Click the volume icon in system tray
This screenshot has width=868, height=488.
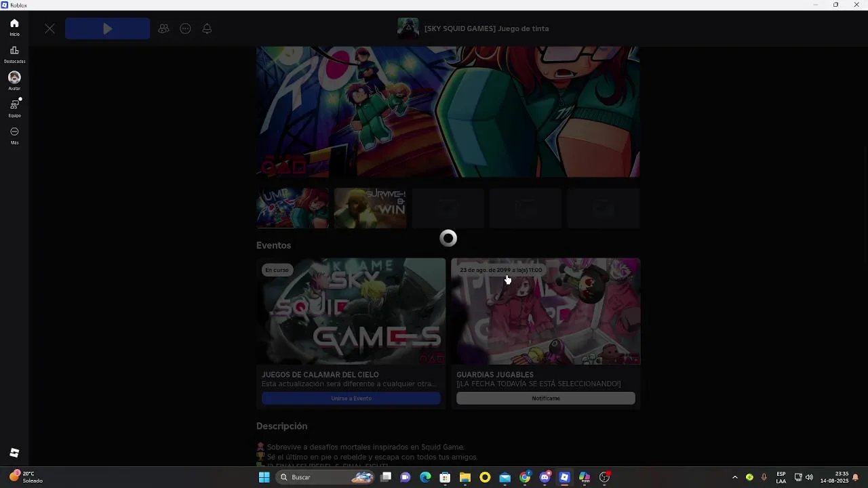pos(809,477)
